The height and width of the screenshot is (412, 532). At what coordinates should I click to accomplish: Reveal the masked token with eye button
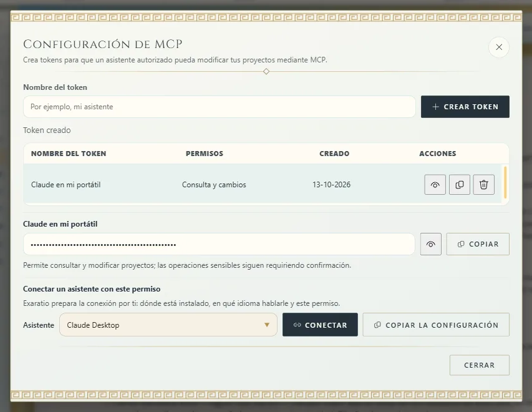pos(430,244)
